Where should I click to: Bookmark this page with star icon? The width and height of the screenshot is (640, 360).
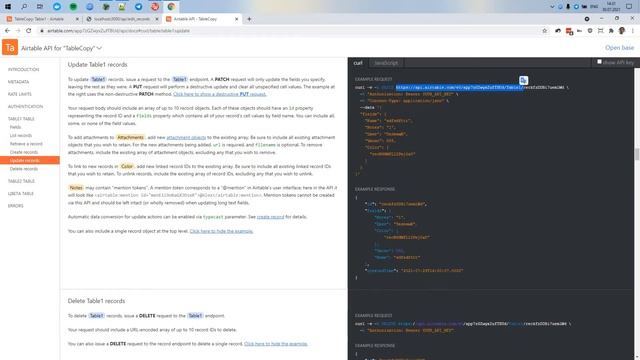(544, 31)
